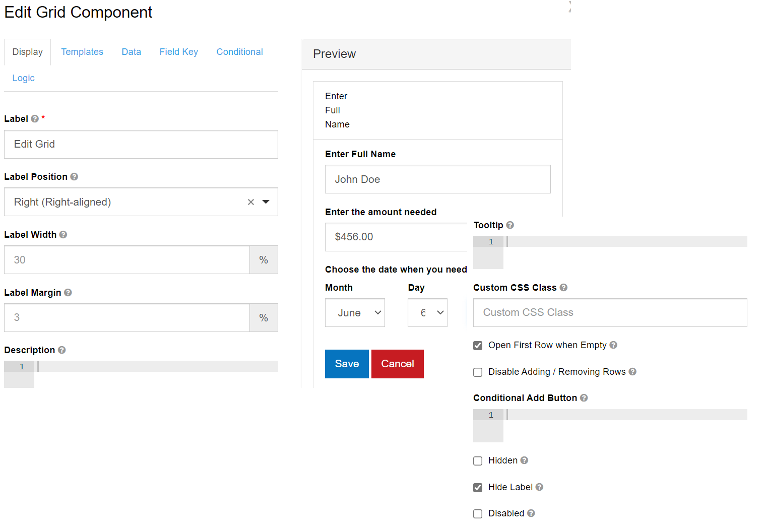Click the 'Enter Full Name' column header text
This screenshot has height=532, width=766.
click(337, 110)
